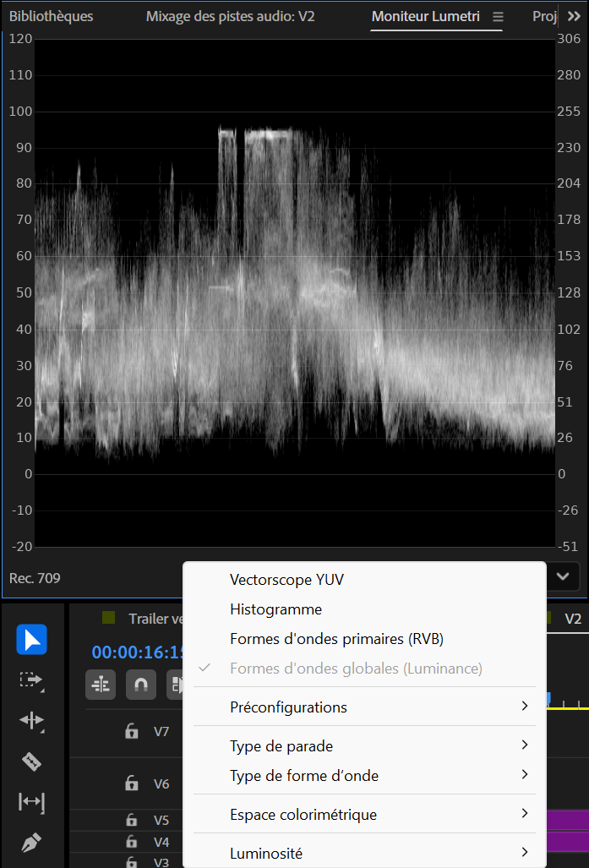Click the timecode 00:00:16 field
Image resolution: width=589 pixels, height=868 pixels.
pos(137,652)
